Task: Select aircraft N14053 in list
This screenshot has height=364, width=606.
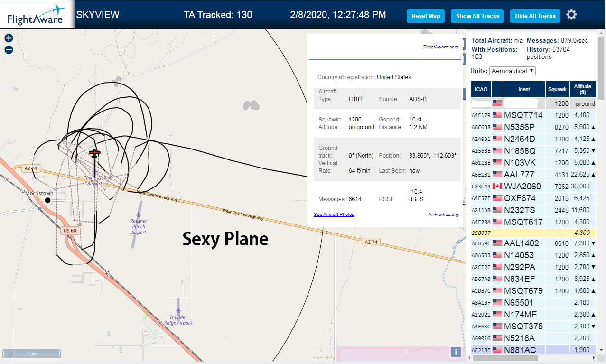Action: click(534, 255)
